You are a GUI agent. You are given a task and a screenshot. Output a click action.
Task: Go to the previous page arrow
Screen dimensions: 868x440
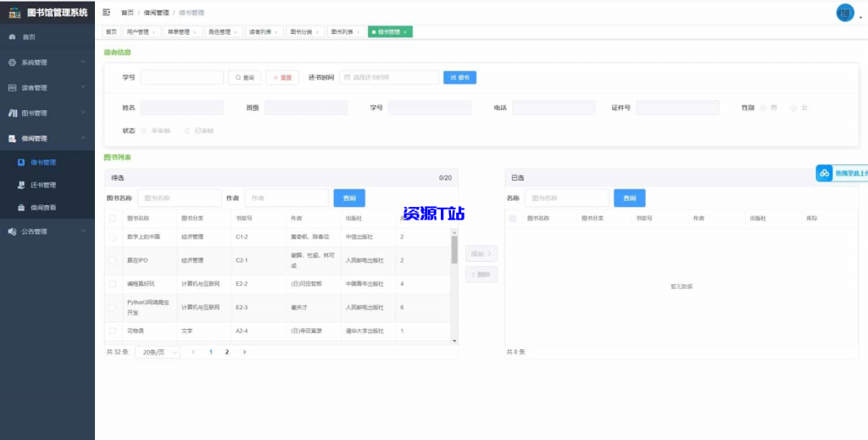(193, 352)
